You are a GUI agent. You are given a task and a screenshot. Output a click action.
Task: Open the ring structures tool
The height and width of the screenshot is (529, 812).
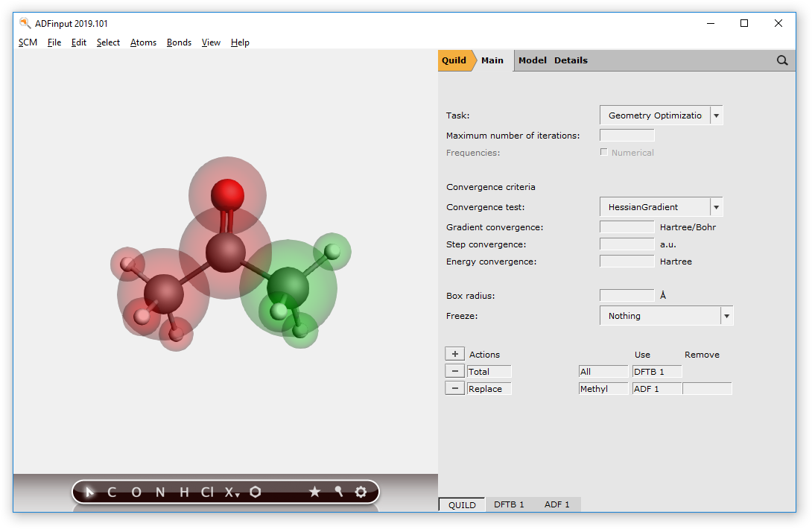tap(256, 492)
